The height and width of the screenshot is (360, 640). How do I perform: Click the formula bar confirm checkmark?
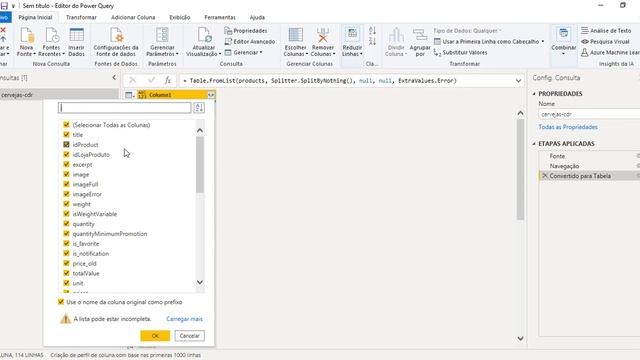pos(151,80)
